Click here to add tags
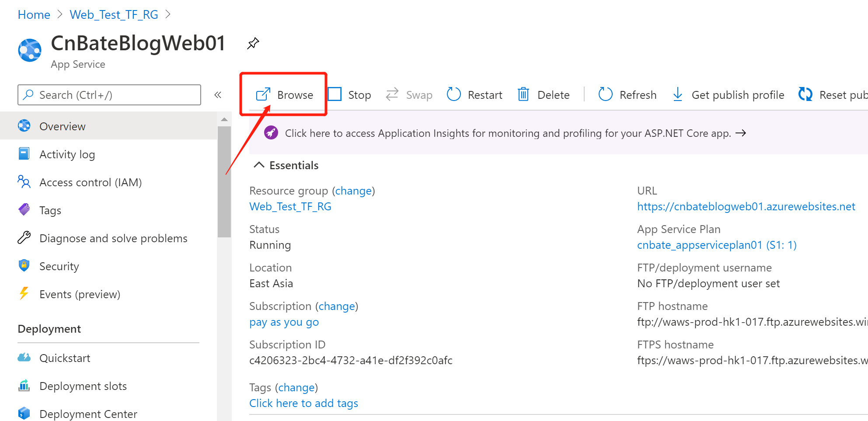Screen dimensions: 868x421 pos(303,403)
